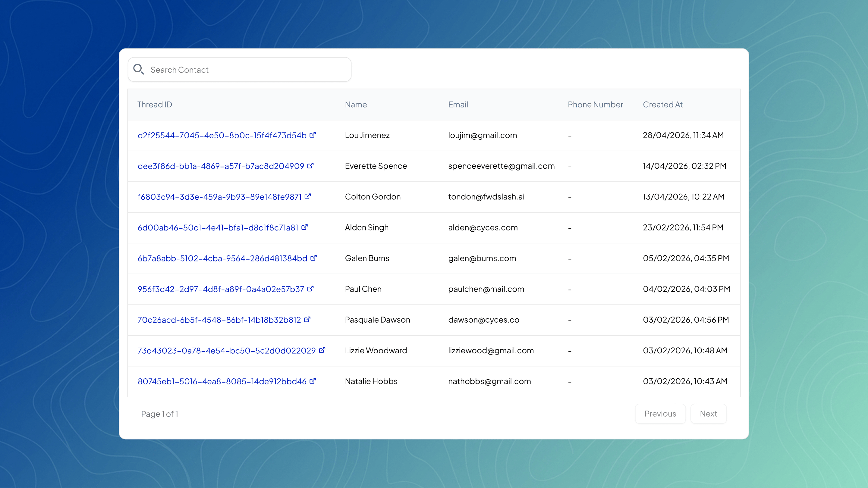Click email paulchen@mail.com
Screen dimensions: 868x488
pyautogui.click(x=486, y=289)
